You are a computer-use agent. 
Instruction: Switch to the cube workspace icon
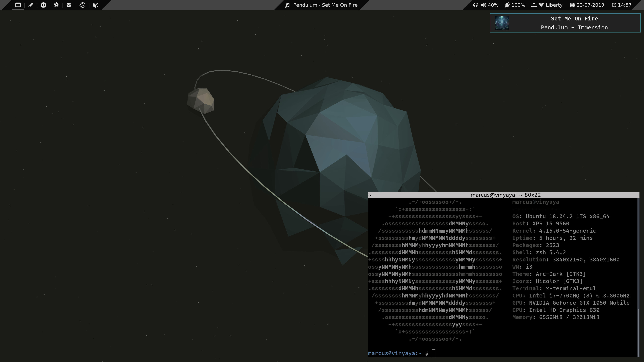pyautogui.click(x=95, y=5)
